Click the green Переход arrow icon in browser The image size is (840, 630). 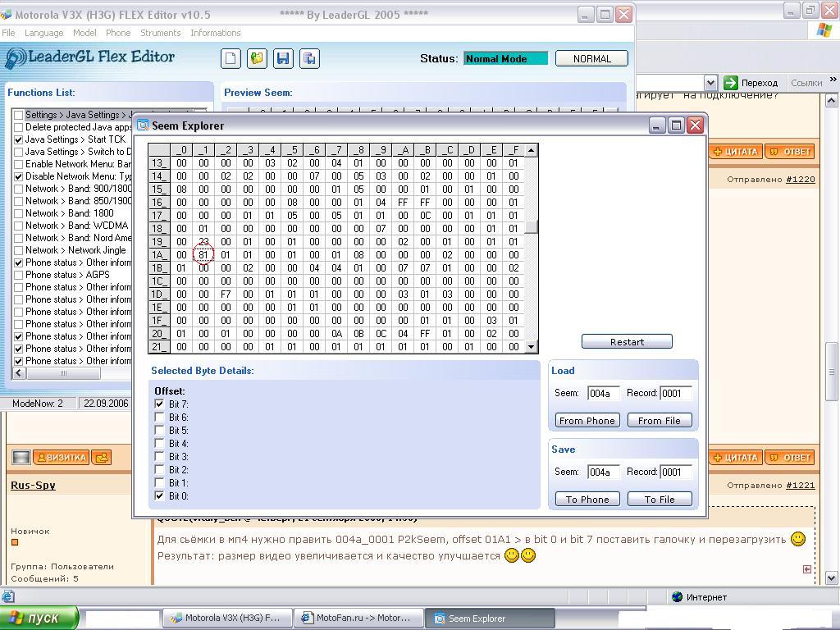[730, 83]
